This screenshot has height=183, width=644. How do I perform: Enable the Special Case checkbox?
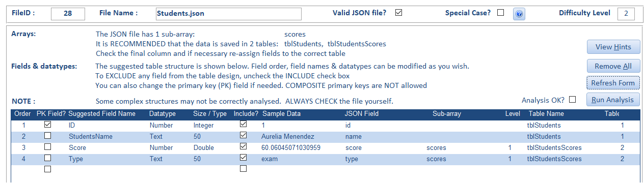[x=500, y=13]
